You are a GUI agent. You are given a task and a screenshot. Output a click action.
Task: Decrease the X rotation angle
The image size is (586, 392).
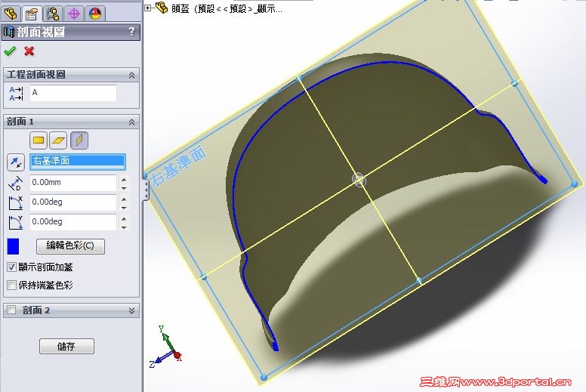coord(124,207)
